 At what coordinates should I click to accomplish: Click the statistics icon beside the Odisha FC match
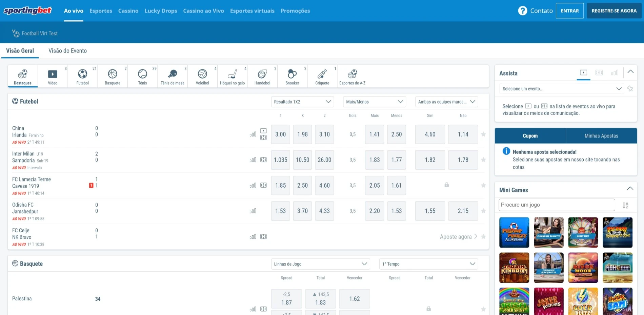253,211
